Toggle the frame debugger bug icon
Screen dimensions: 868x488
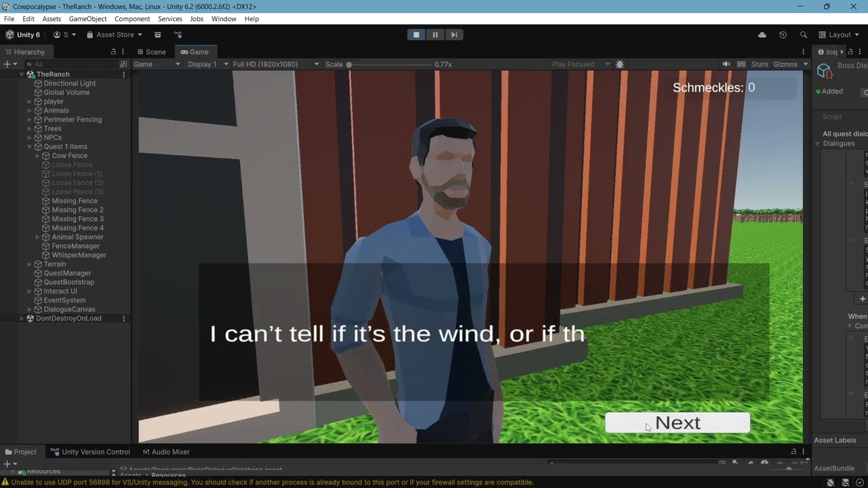(x=619, y=64)
